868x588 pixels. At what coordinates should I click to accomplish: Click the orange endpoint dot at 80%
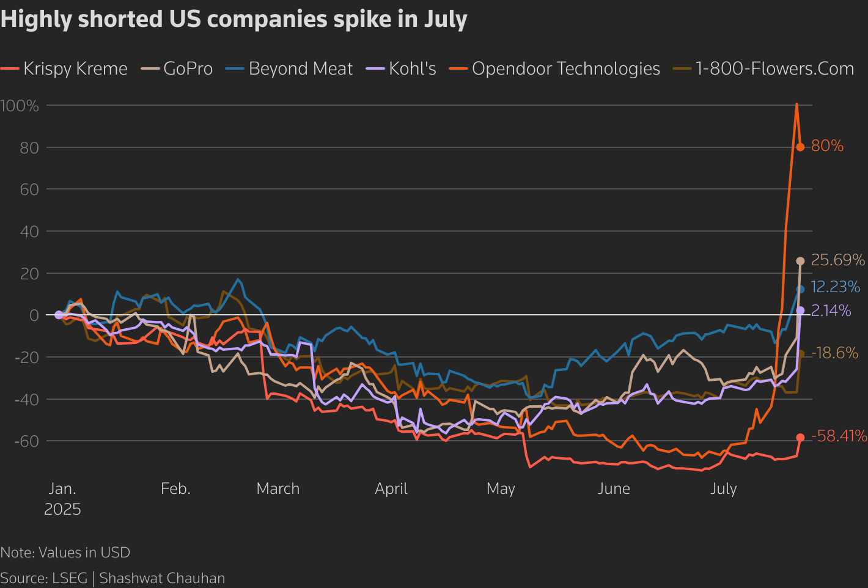[x=800, y=147]
